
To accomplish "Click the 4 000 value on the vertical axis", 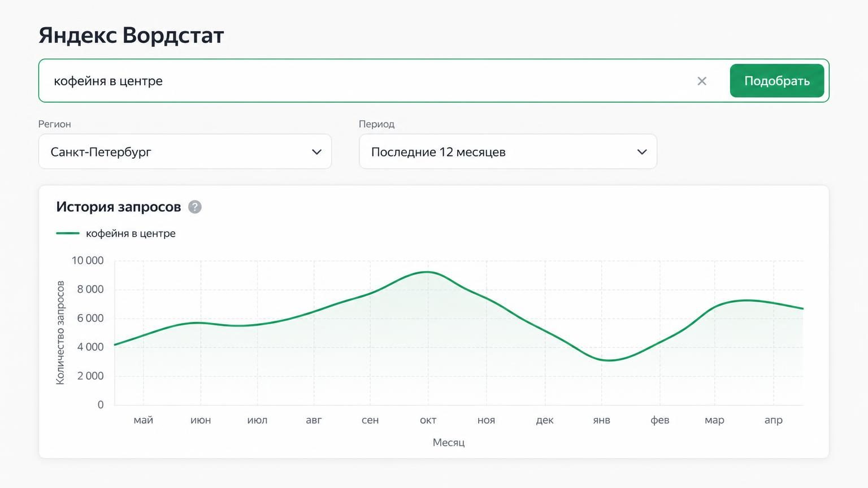I will tap(90, 347).
